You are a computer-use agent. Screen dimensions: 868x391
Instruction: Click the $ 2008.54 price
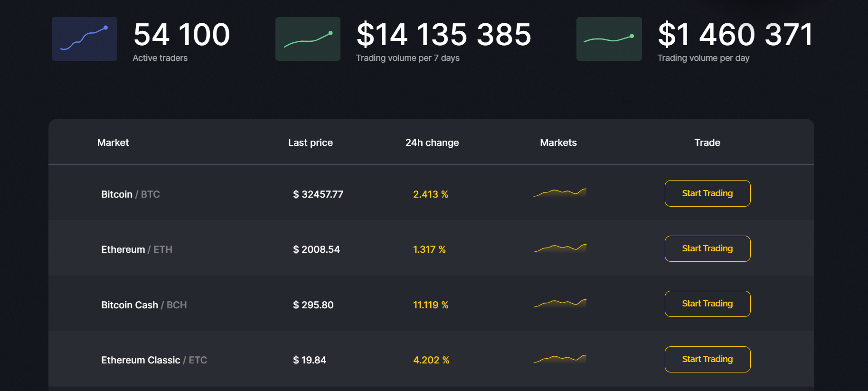316,249
